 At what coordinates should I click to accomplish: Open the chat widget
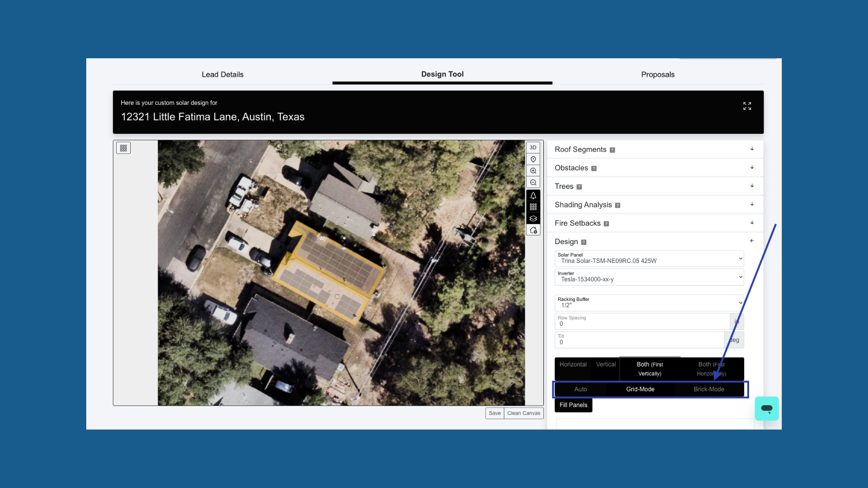(767, 408)
